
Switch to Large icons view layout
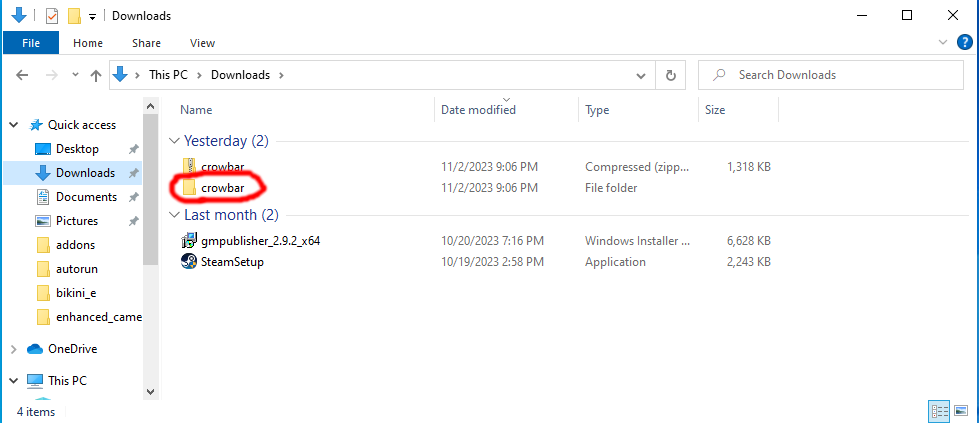coord(960,411)
